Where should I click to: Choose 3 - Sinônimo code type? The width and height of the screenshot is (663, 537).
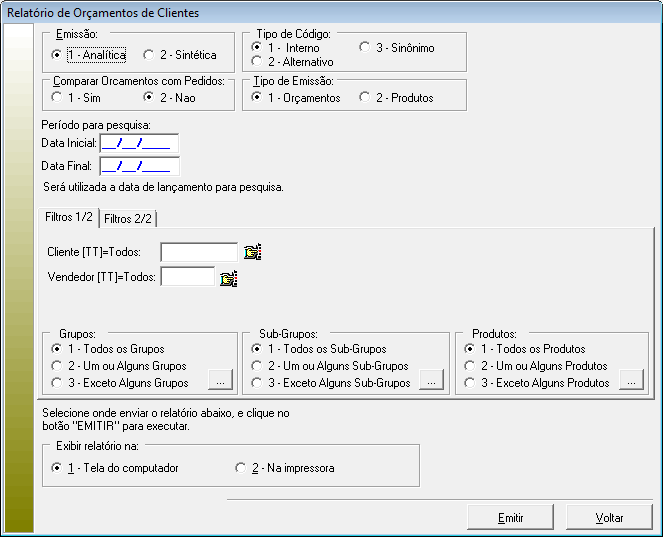pos(365,47)
